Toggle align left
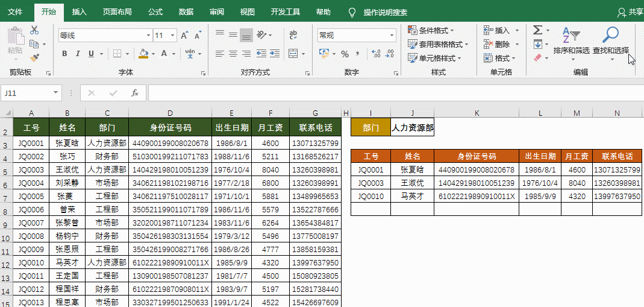 (x=220, y=54)
